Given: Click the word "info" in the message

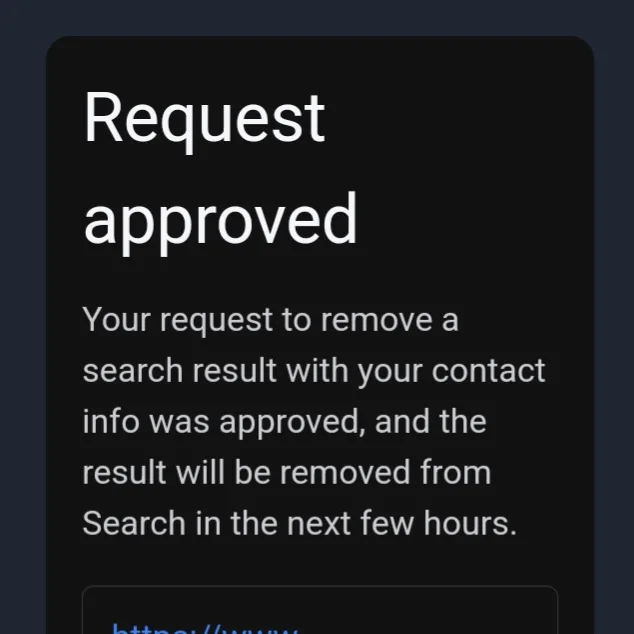Looking at the screenshot, I should pyautogui.click(x=111, y=421).
